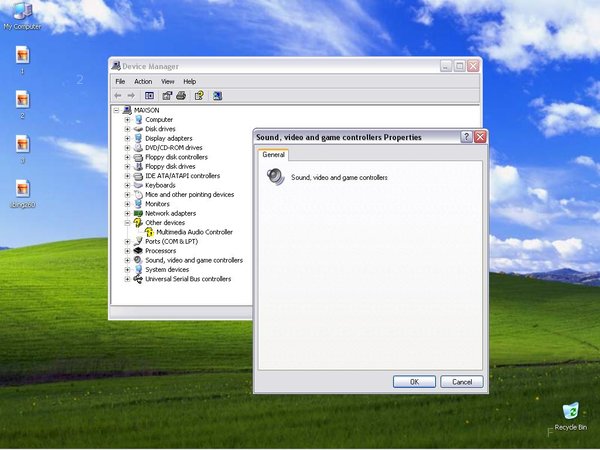Select desktop file icon labeled 3
This screenshot has width=600, height=450.
(x=22, y=144)
